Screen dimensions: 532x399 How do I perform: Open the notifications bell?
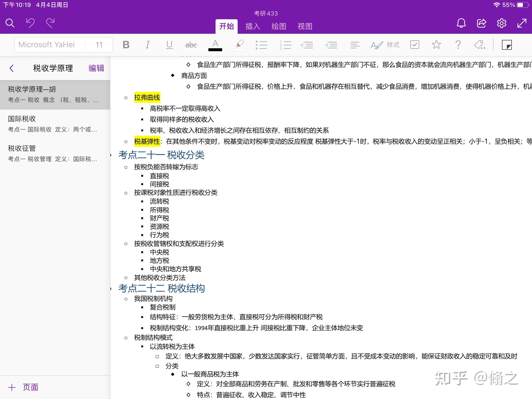[461, 23]
